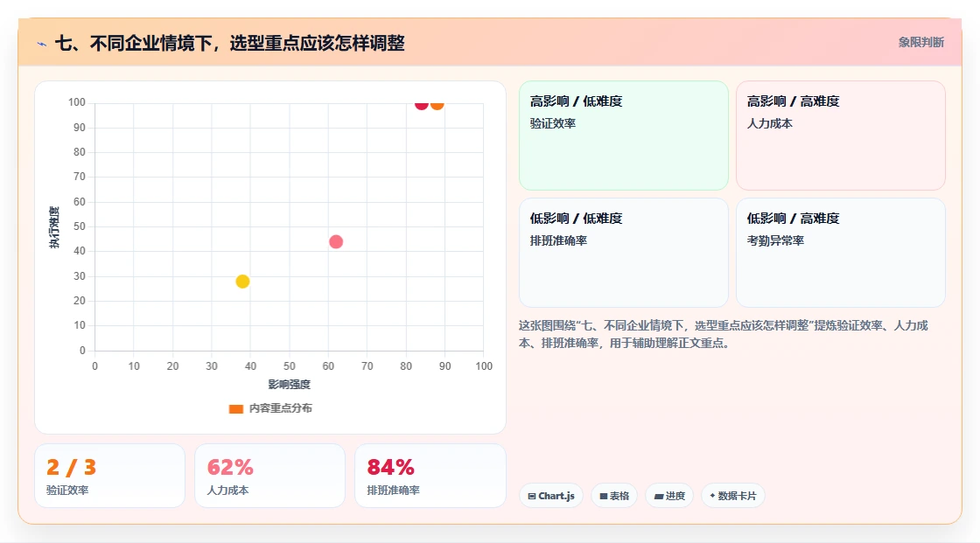Click the icon inside the 表格 chip
The image size is (980, 543).
click(x=604, y=496)
